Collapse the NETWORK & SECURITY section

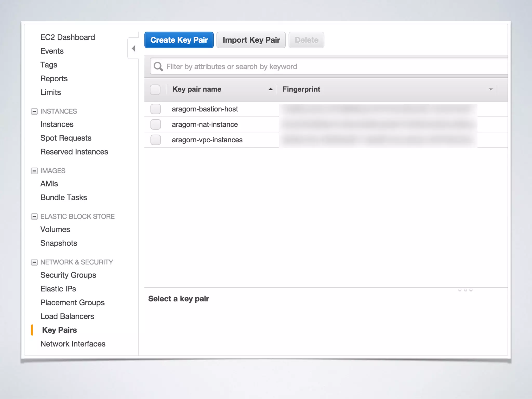[34, 262]
